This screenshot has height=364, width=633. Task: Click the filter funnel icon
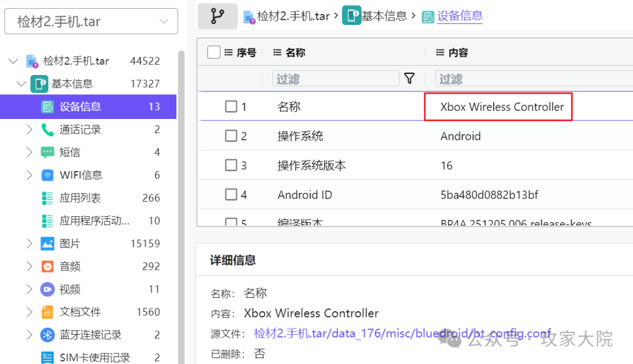[409, 78]
